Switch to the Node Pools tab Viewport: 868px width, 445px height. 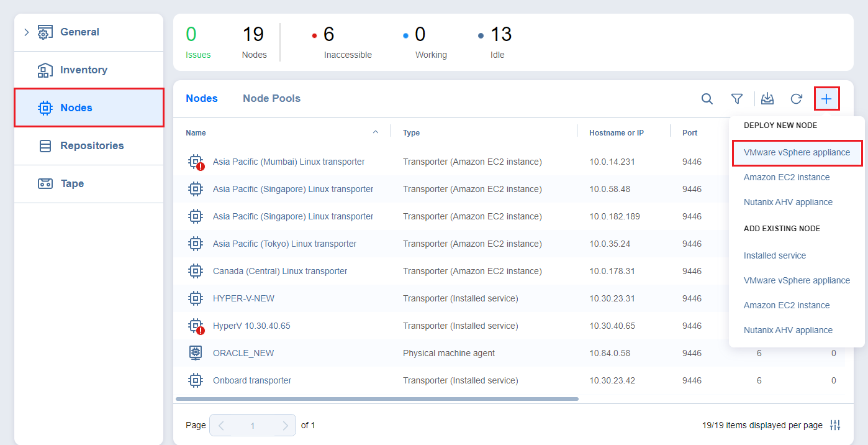point(271,98)
